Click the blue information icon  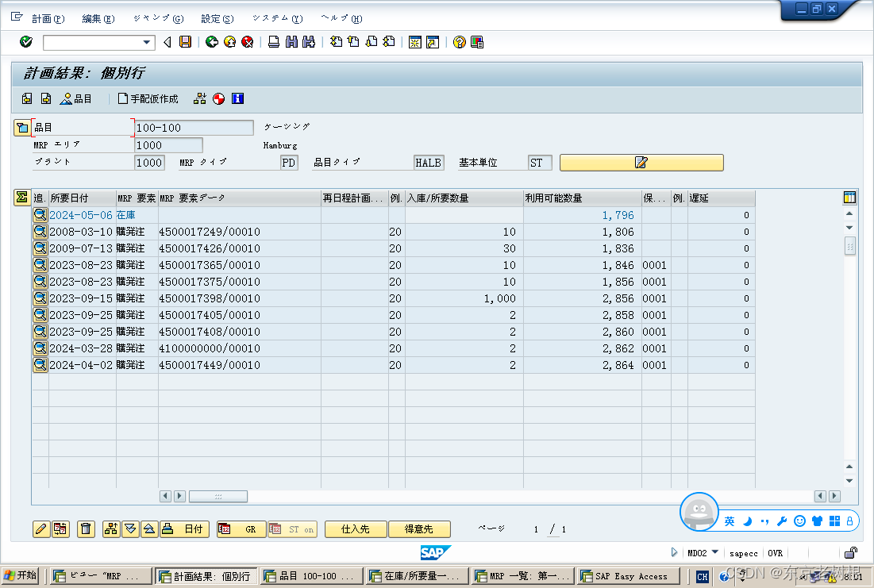pos(237,98)
